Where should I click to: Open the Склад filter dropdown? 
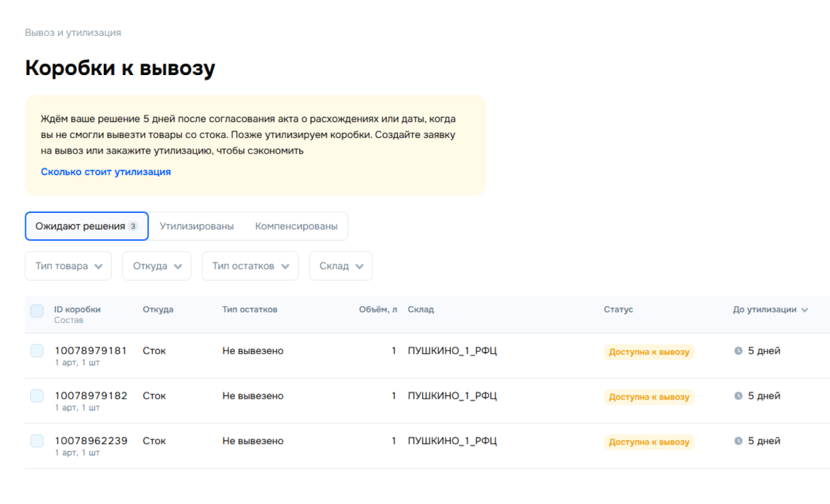pyautogui.click(x=340, y=265)
